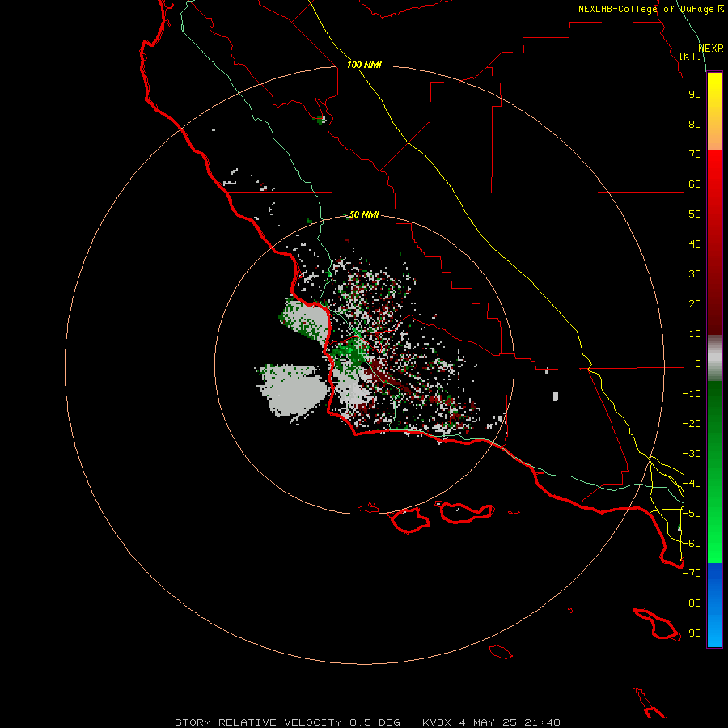Screen dimensions: 728x728
Task: Click the 90 value on the velocity scale
Action: tap(695, 95)
